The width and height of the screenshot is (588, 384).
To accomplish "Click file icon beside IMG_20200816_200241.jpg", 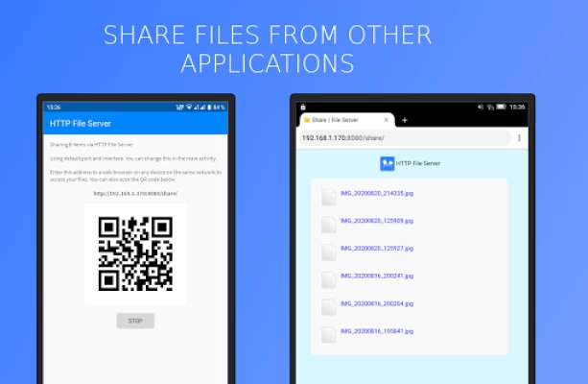I will [x=329, y=280].
